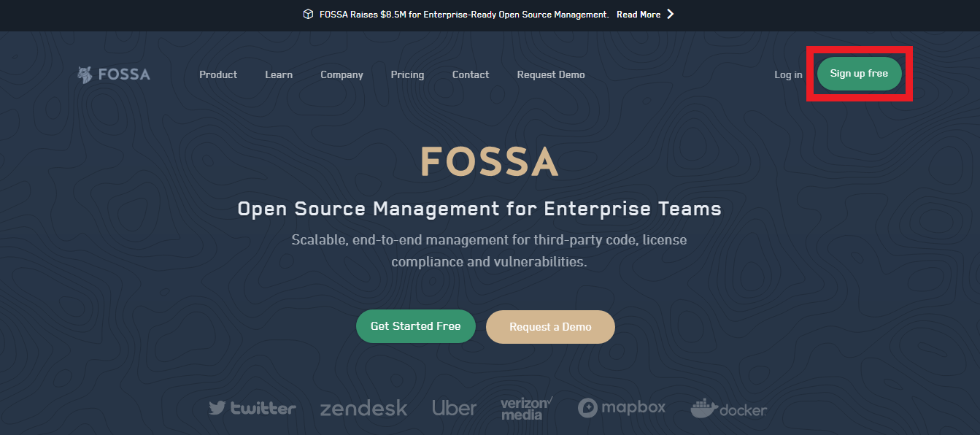Click the Zendesk company logo

(x=363, y=409)
